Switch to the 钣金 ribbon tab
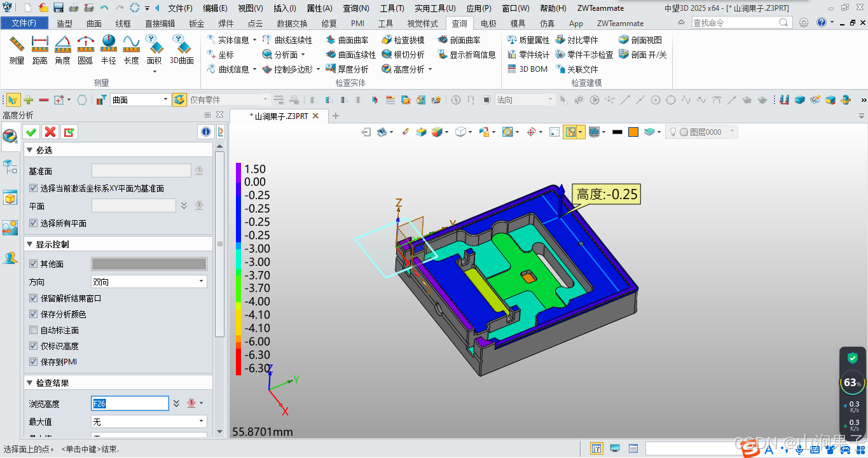The image size is (868, 458). click(x=196, y=24)
